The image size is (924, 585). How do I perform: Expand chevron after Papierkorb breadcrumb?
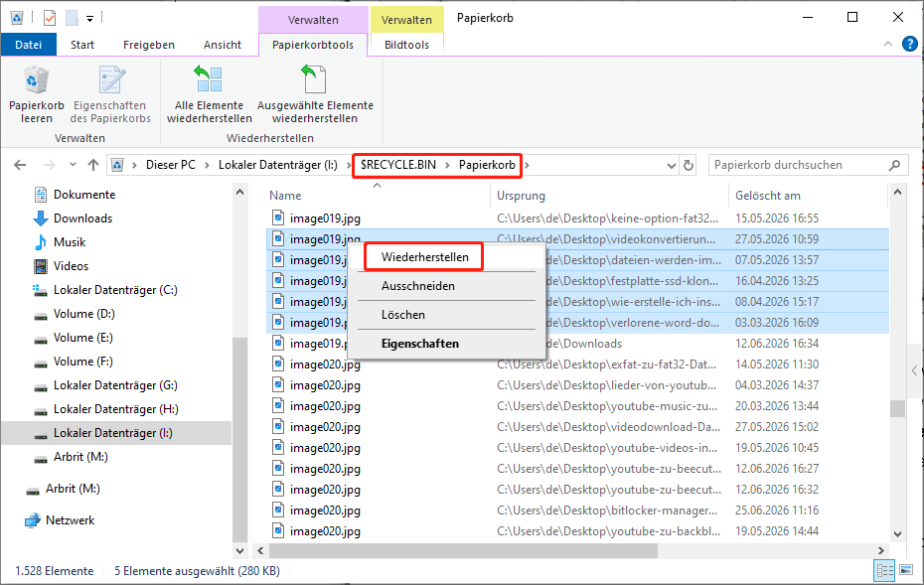click(x=527, y=166)
